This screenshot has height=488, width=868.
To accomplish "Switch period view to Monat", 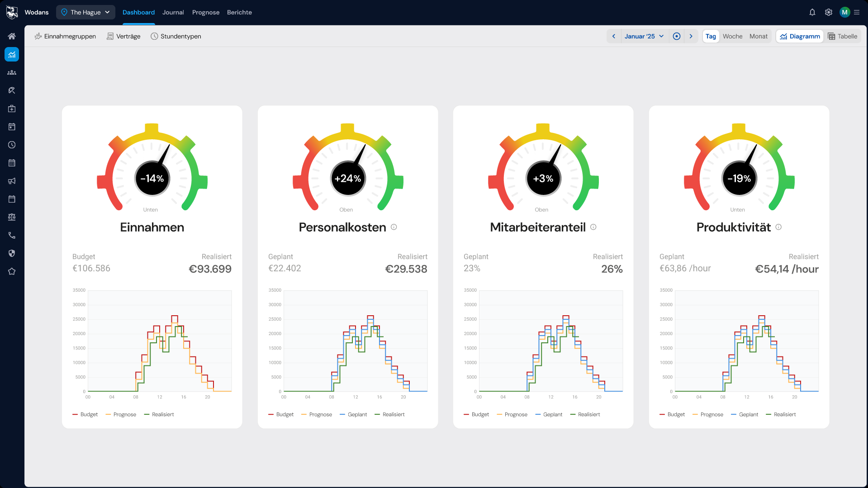I will click(759, 36).
